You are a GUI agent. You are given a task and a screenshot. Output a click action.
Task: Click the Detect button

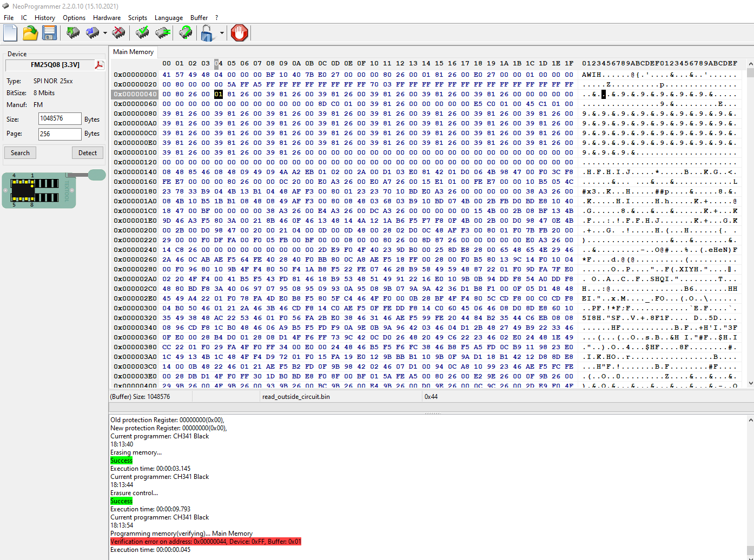point(88,153)
